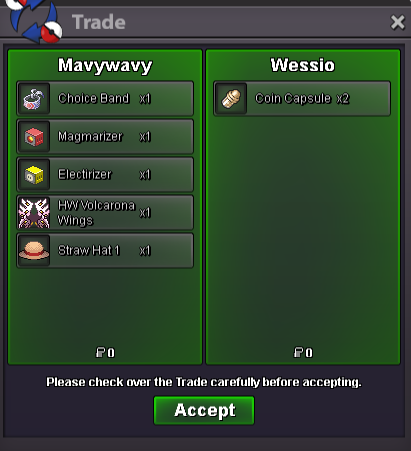Click the Magmarizer item icon

click(x=34, y=137)
